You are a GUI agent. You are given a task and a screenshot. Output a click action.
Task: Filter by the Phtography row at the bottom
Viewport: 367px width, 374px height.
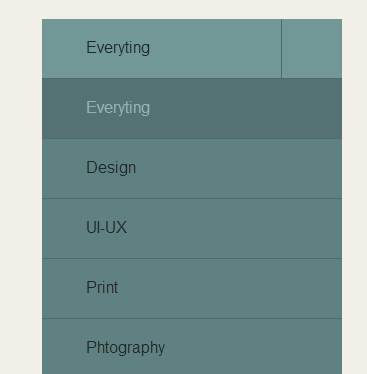click(192, 346)
